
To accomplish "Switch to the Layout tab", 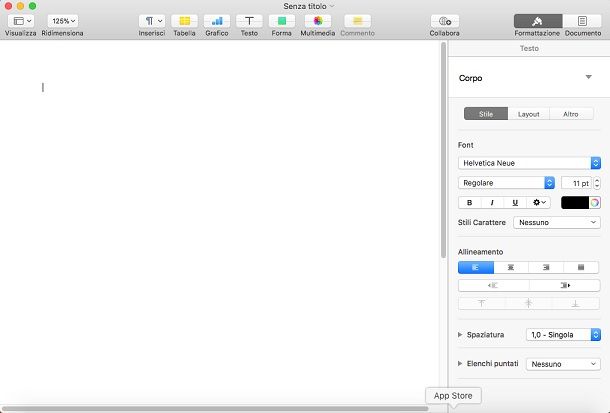I will point(529,114).
